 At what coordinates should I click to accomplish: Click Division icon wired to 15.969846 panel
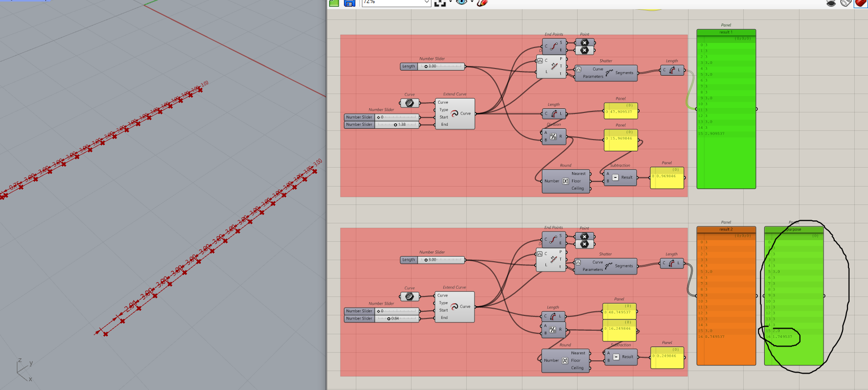pos(553,136)
